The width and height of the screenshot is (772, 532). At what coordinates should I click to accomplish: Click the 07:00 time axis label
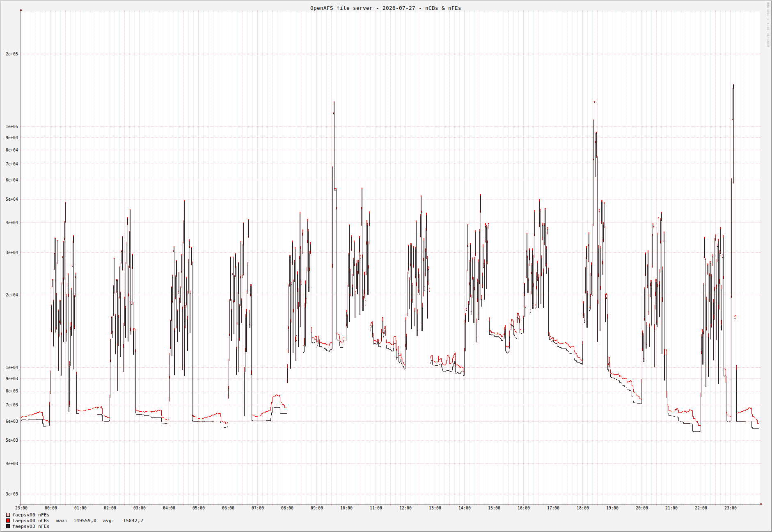(258, 508)
